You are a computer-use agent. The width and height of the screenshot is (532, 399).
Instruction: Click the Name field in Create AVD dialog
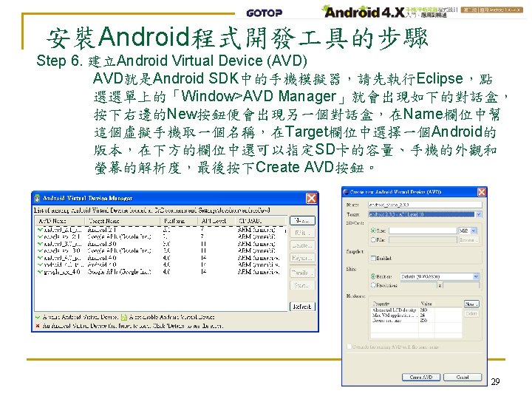coord(425,205)
